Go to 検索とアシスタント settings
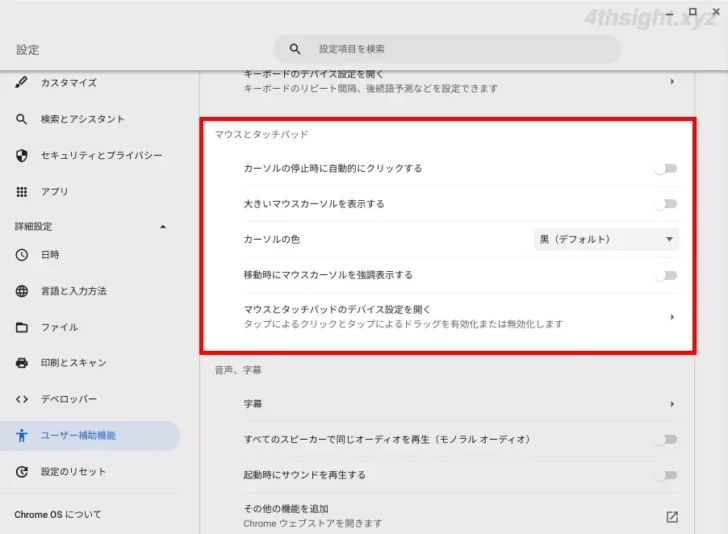The image size is (728, 534). (x=83, y=119)
